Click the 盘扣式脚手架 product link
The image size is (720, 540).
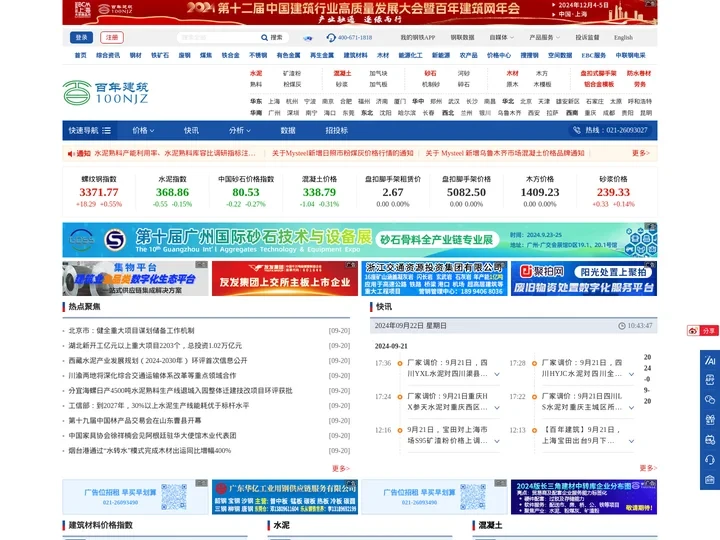click(x=598, y=73)
